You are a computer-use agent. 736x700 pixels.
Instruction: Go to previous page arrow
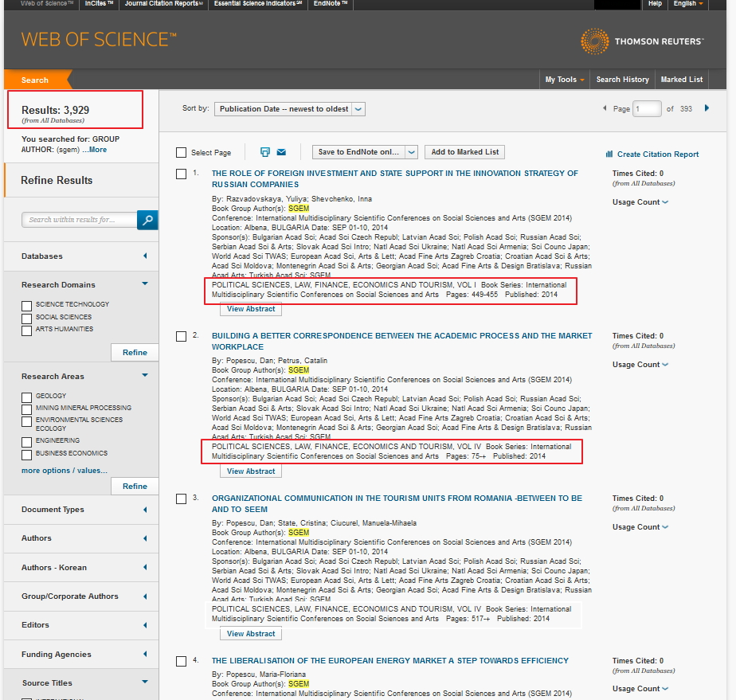point(605,108)
